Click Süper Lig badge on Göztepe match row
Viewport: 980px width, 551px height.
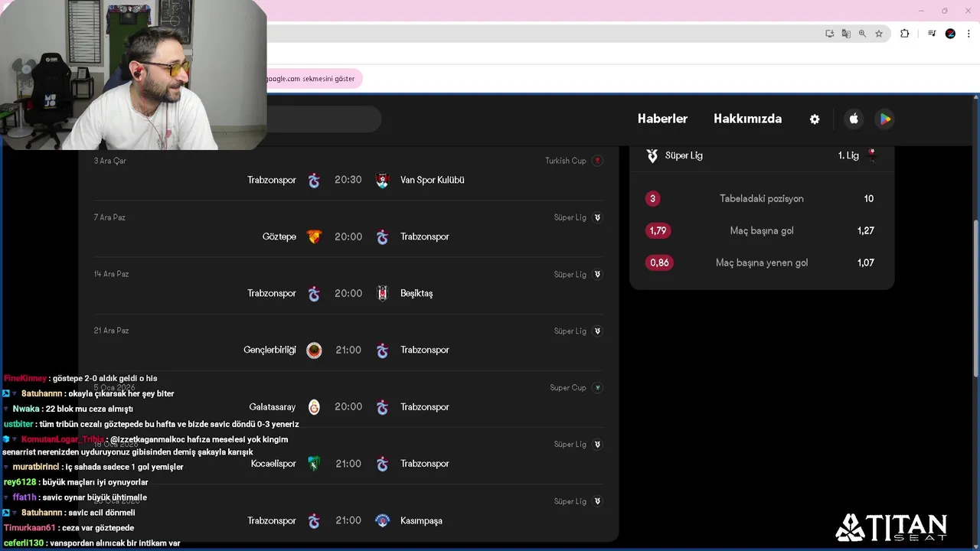597,217
